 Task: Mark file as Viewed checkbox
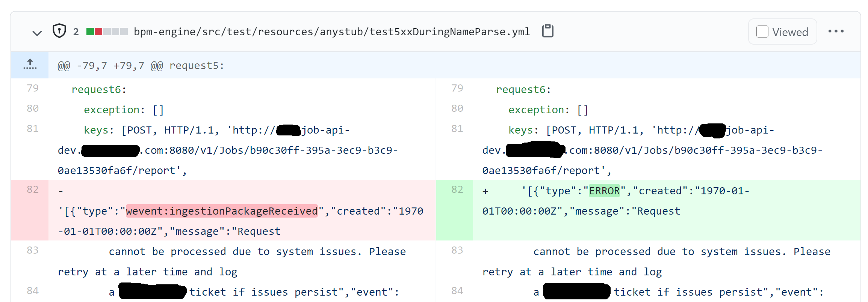click(x=762, y=32)
